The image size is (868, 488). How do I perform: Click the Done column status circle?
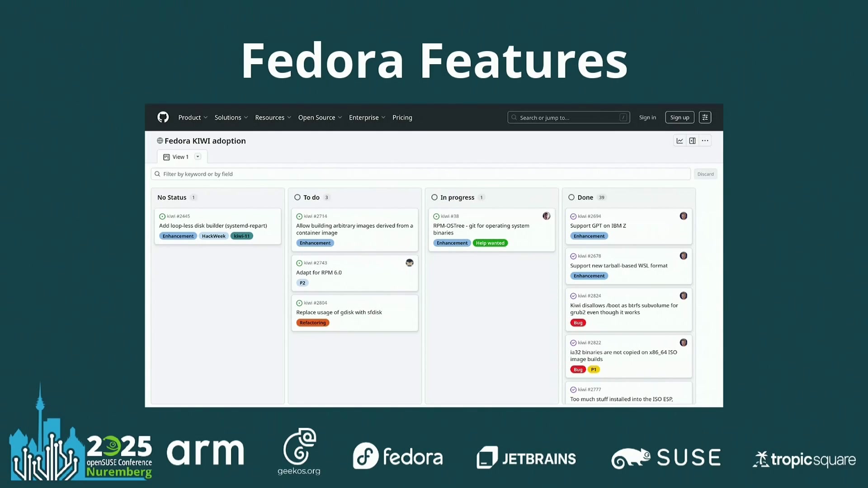point(571,197)
